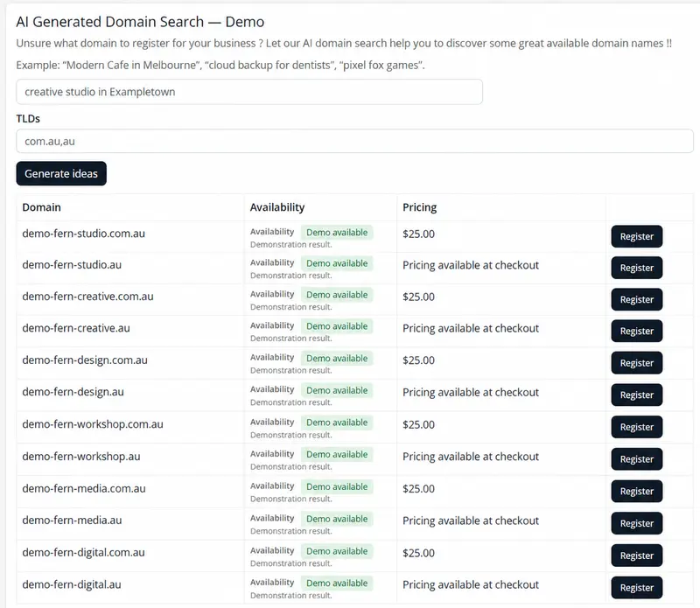The image size is (700, 608).
Task: Select the demo-fern-studio.au domain text
Action: [72, 265]
